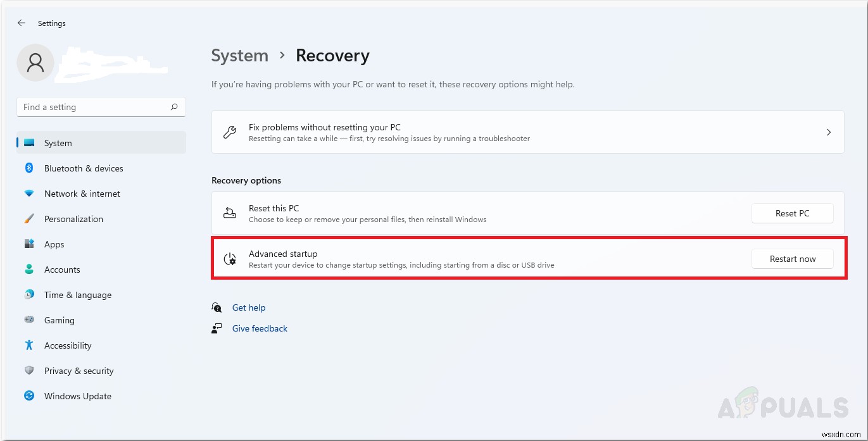868x441 pixels.
Task: Click the Windows Update sync icon
Action: tap(29, 396)
